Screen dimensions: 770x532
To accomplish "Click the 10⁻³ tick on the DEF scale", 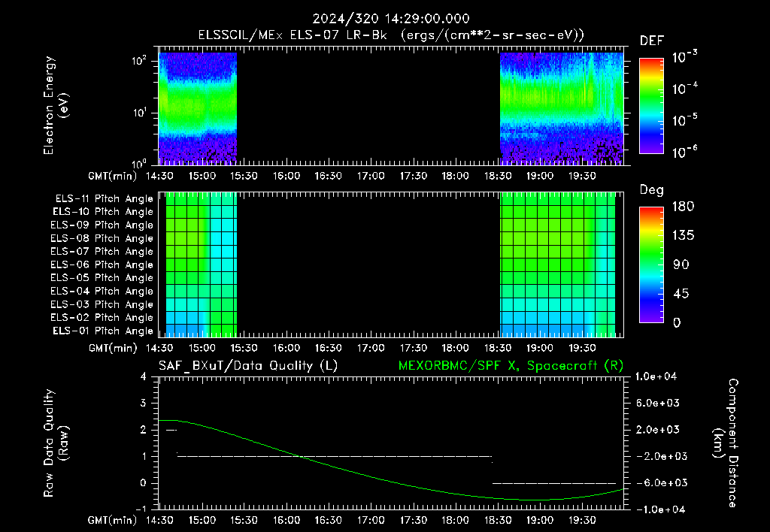I will click(x=685, y=57).
